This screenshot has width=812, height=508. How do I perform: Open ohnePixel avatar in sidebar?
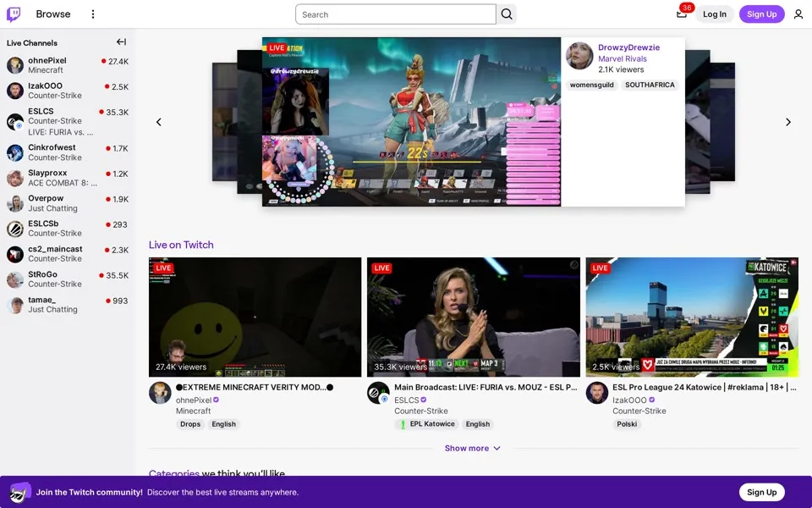pyautogui.click(x=15, y=65)
